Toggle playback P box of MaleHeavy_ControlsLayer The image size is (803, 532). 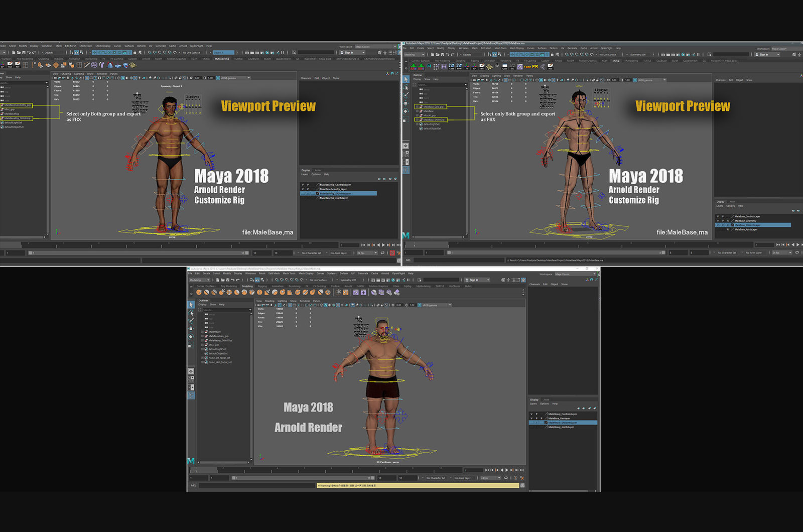(537, 414)
